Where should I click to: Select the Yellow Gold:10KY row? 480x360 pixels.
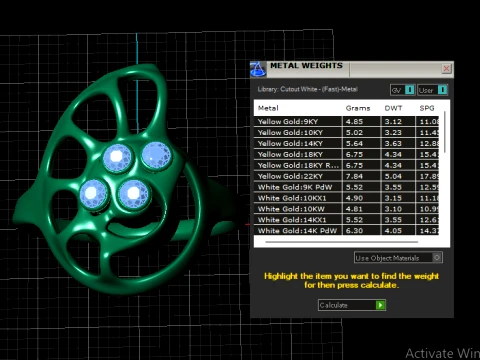point(346,132)
